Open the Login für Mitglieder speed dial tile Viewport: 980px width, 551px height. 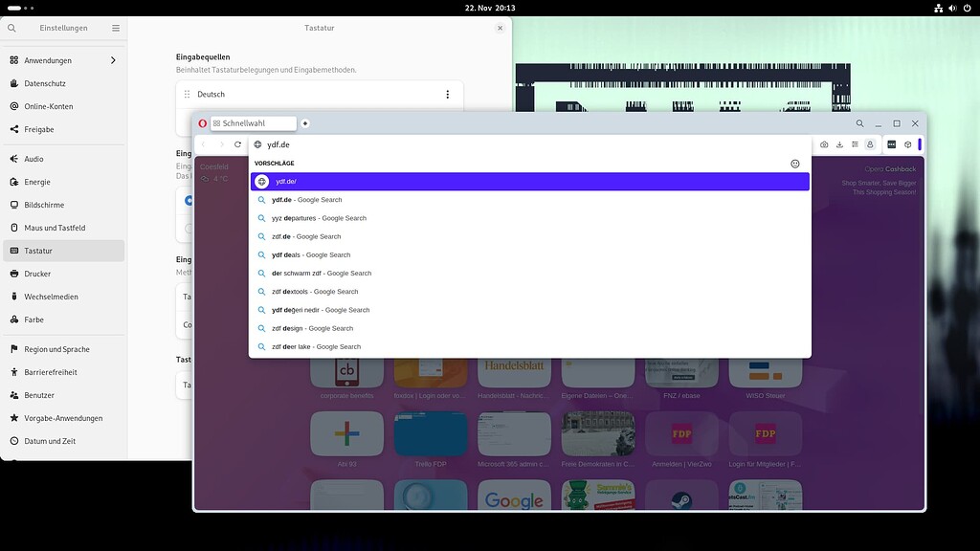(x=766, y=433)
